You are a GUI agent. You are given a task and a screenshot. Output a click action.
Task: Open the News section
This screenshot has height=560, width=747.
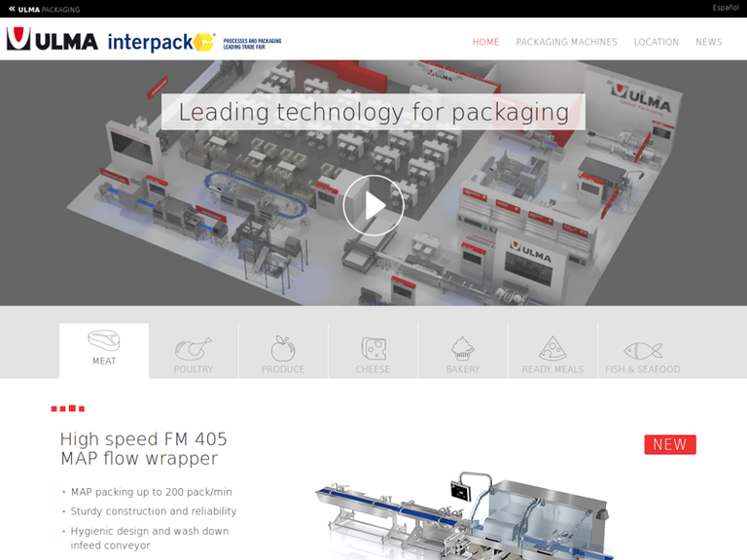708,42
